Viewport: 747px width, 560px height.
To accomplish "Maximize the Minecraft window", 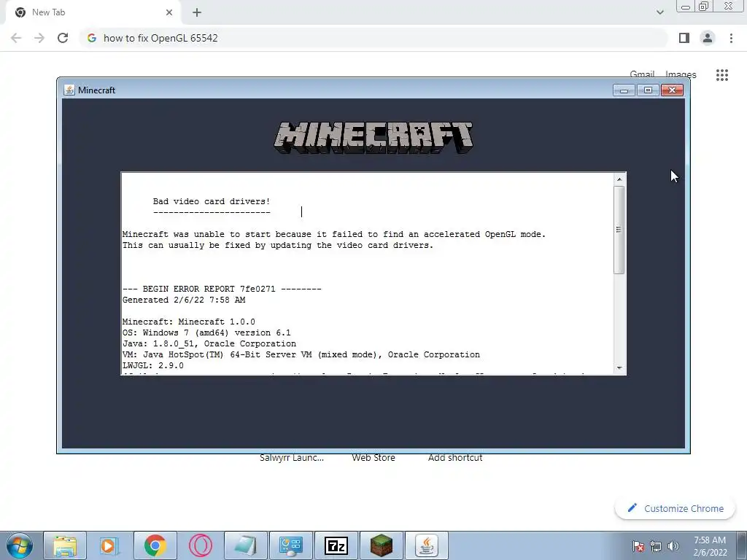I will 648,90.
